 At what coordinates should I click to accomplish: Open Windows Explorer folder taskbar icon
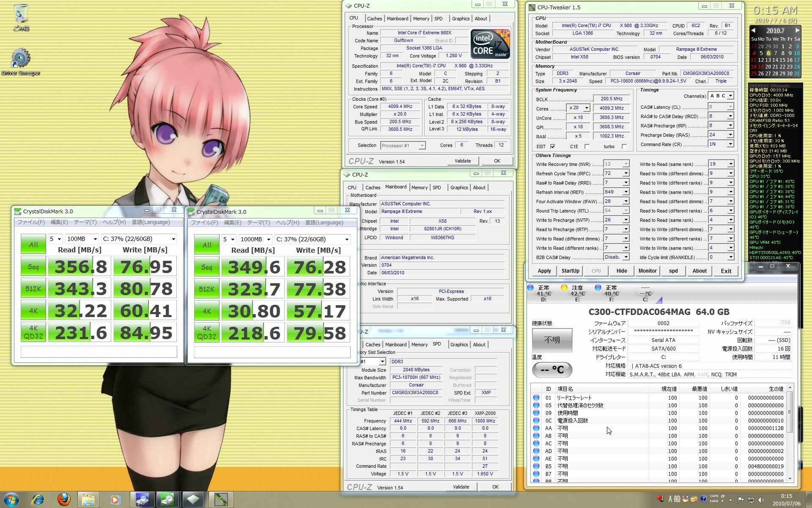click(x=88, y=500)
